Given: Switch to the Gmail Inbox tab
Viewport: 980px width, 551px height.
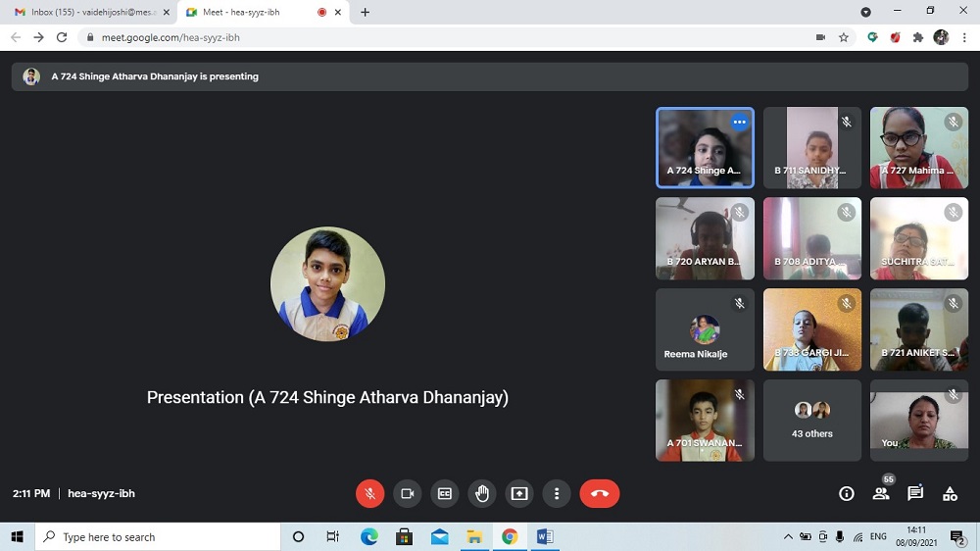Looking at the screenshot, I should click(x=88, y=12).
